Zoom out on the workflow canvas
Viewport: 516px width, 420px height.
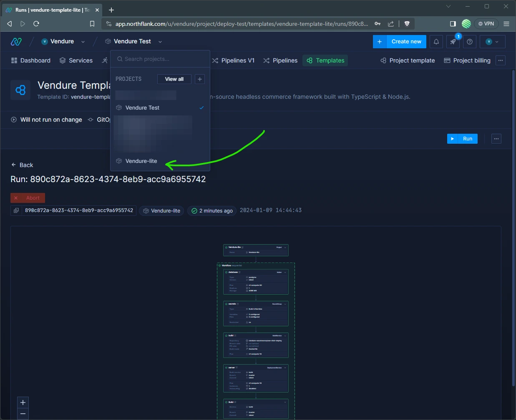coord(23,414)
